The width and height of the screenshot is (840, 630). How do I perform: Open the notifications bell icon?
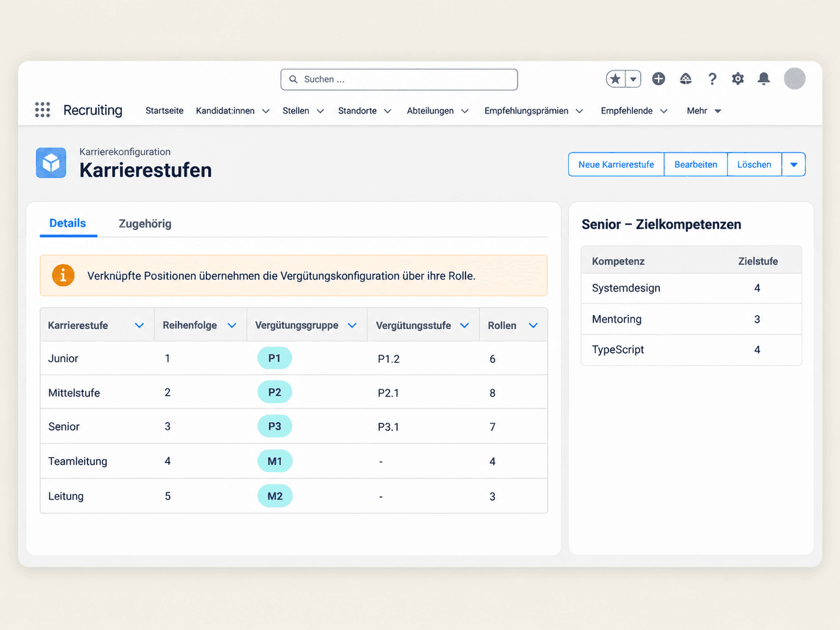764,79
